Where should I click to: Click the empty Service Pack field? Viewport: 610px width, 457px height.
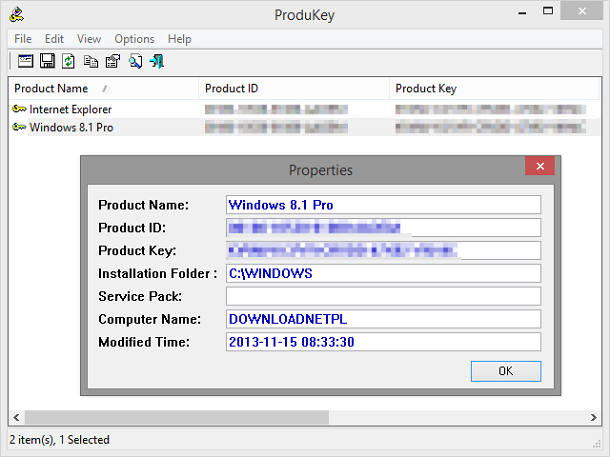[x=383, y=296]
